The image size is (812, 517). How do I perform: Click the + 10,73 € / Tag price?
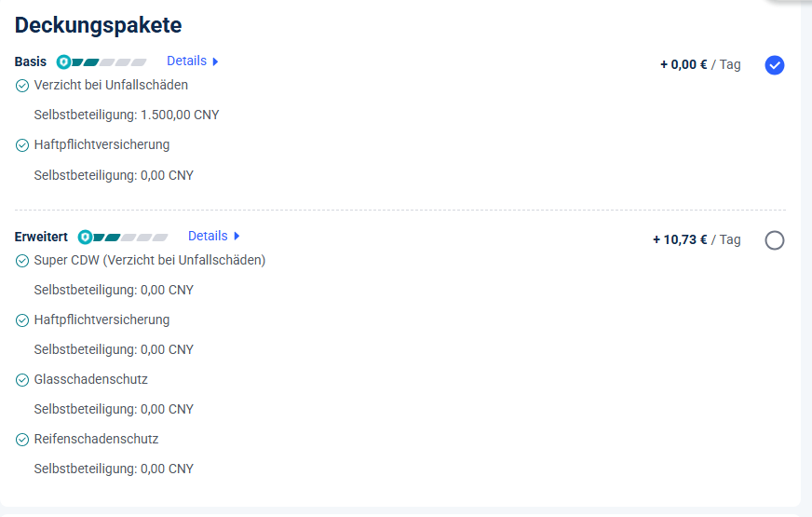[x=697, y=239]
